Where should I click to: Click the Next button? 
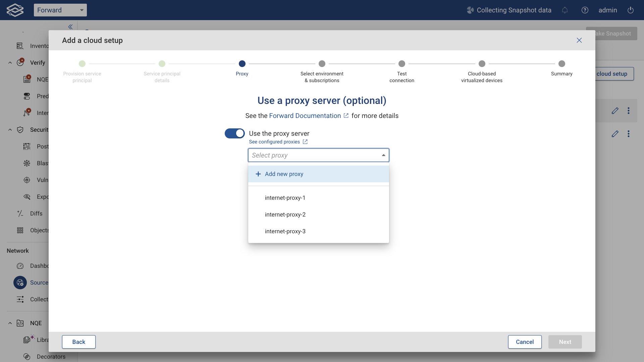tap(565, 342)
